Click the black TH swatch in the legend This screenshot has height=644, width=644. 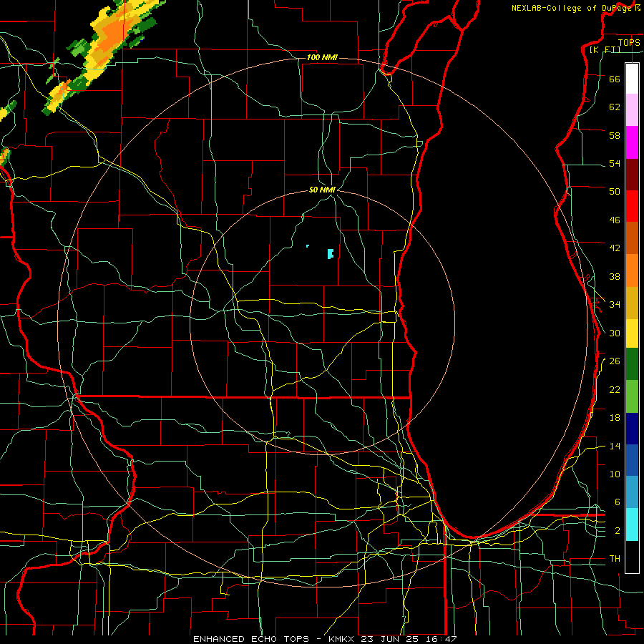pyautogui.click(x=632, y=557)
